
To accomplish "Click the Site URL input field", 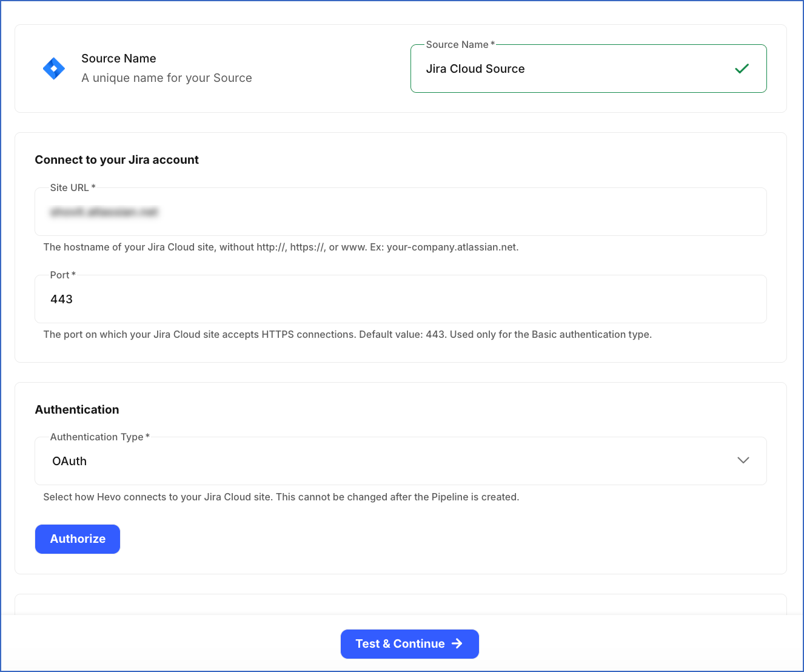I will coord(401,212).
